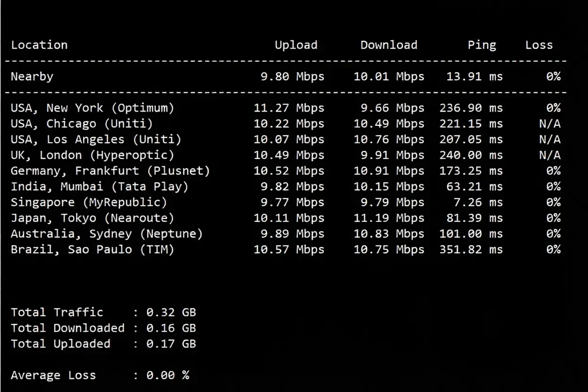Screen dimensions: 588x392
Task: Select USA, Chicago (Uniti) row label
Action: [82, 124]
